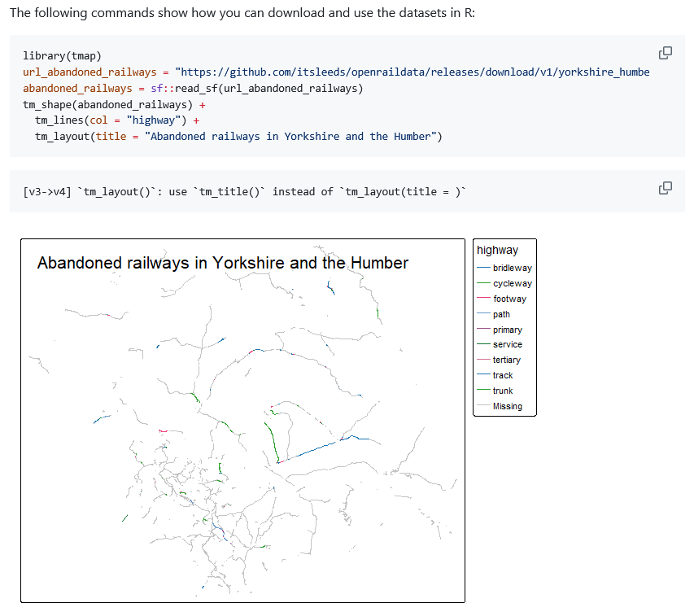
Task: Copy the R code block with library(tmap)
Action: point(665,53)
